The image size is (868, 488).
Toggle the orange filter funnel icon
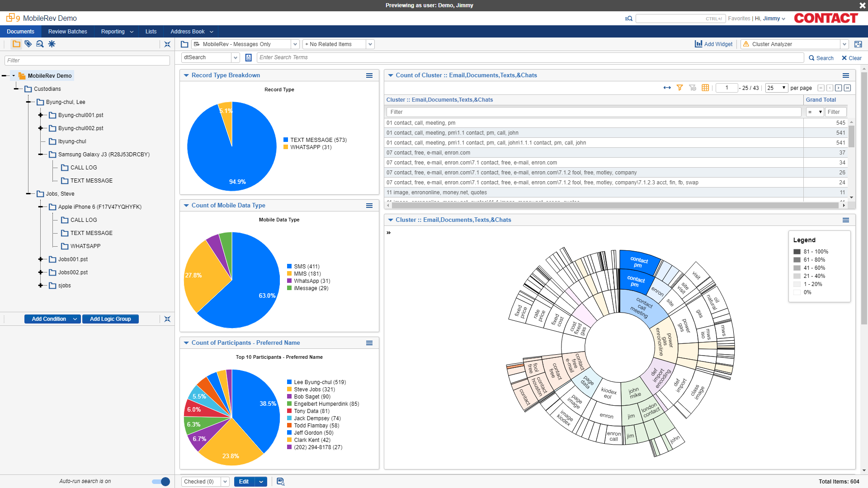point(679,88)
